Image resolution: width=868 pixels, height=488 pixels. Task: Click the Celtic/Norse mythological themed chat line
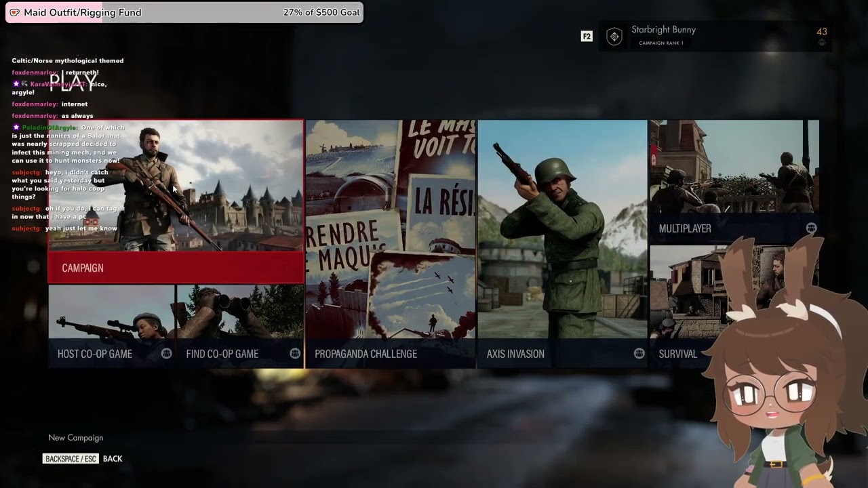coord(68,60)
